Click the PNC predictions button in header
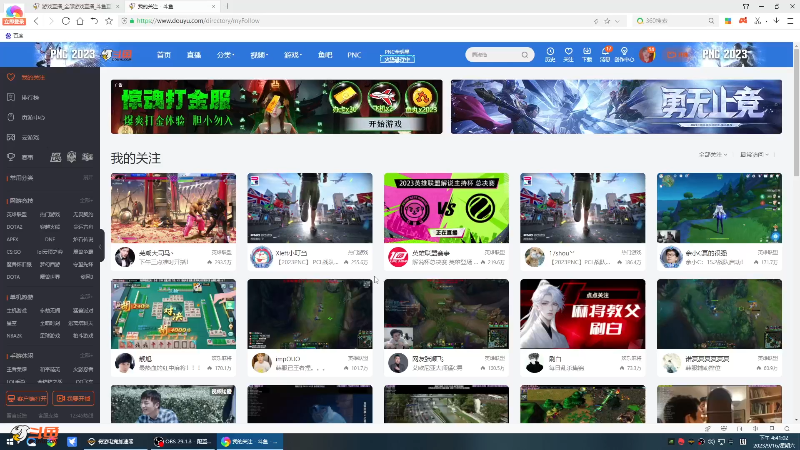 [x=397, y=56]
